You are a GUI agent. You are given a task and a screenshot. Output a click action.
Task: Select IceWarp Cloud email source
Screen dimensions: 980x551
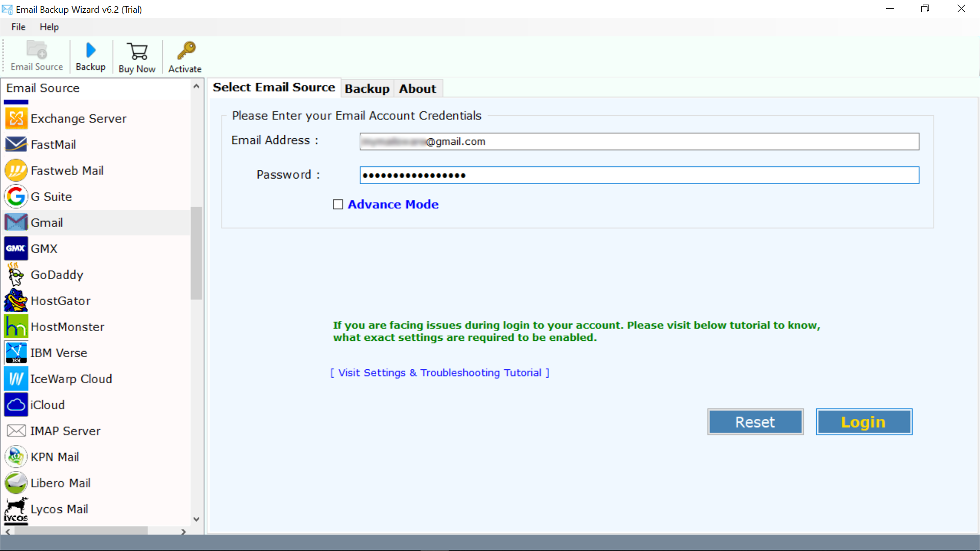pos(71,378)
